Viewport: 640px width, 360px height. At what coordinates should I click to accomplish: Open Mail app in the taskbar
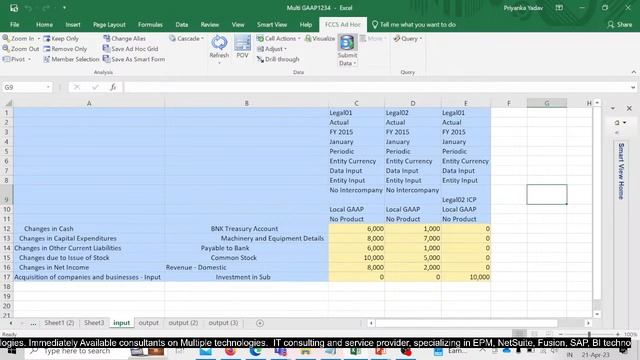(x=206, y=351)
